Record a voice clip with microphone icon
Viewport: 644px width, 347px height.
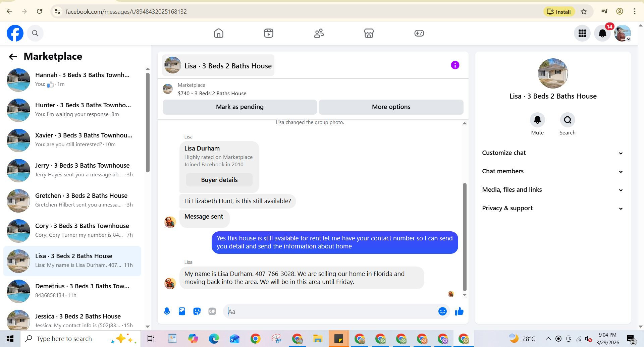click(167, 311)
